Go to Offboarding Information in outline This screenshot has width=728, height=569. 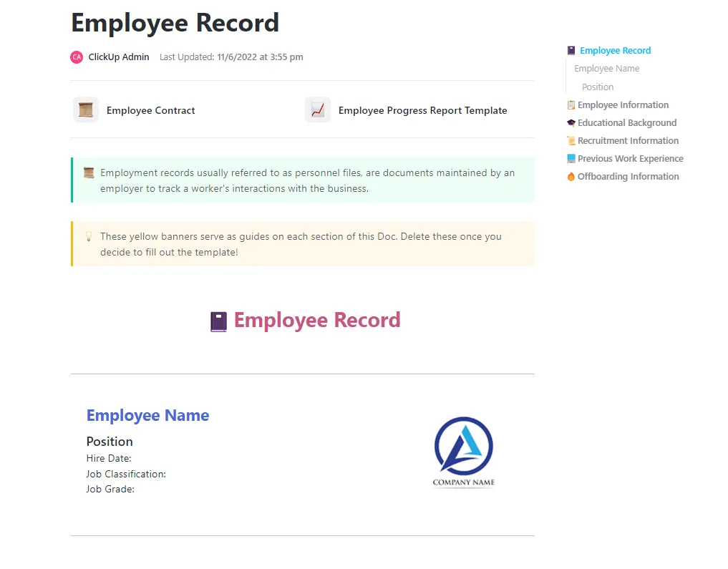(628, 176)
